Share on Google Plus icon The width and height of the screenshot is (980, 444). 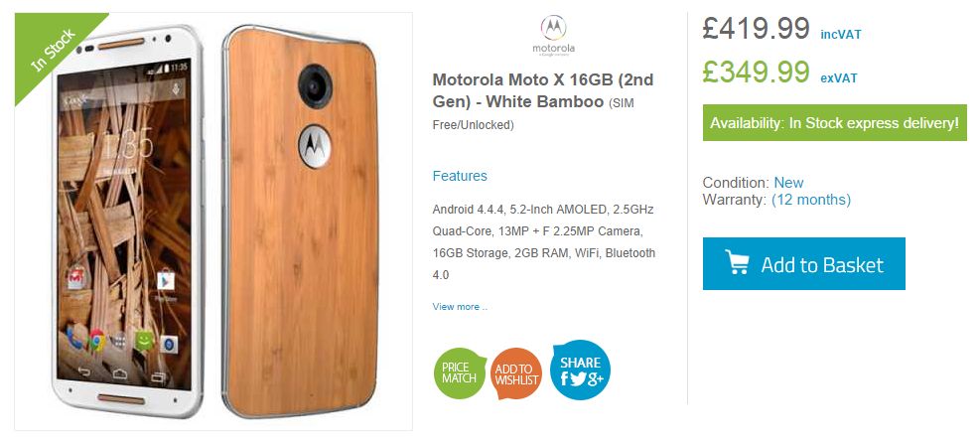[x=595, y=378]
